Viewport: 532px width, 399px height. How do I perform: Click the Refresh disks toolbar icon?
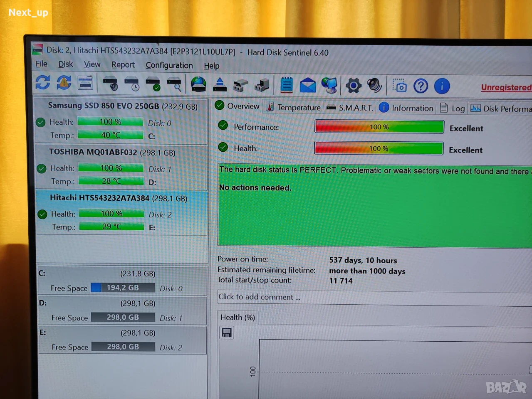[43, 82]
